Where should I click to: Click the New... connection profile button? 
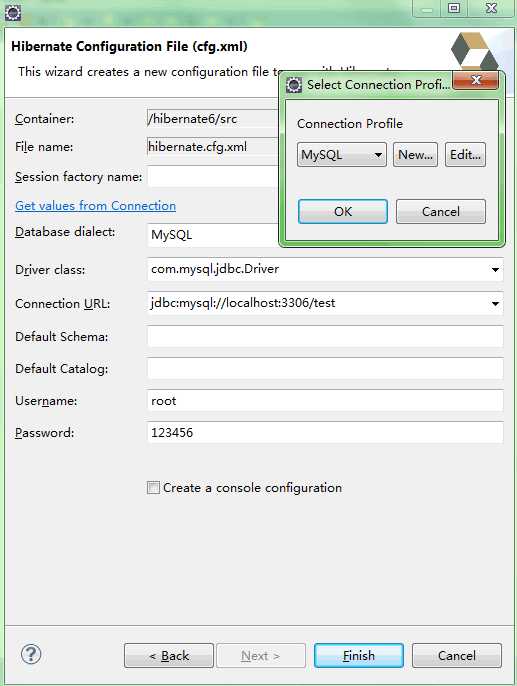tap(415, 154)
